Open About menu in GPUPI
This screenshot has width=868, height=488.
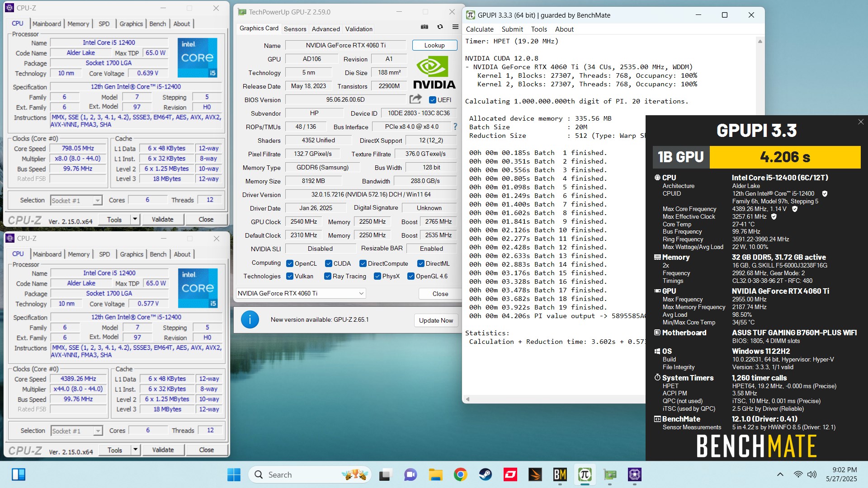coord(564,29)
